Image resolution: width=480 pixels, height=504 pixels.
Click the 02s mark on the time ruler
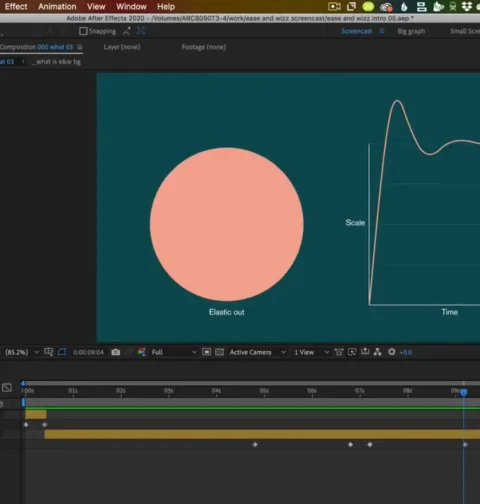point(121,391)
